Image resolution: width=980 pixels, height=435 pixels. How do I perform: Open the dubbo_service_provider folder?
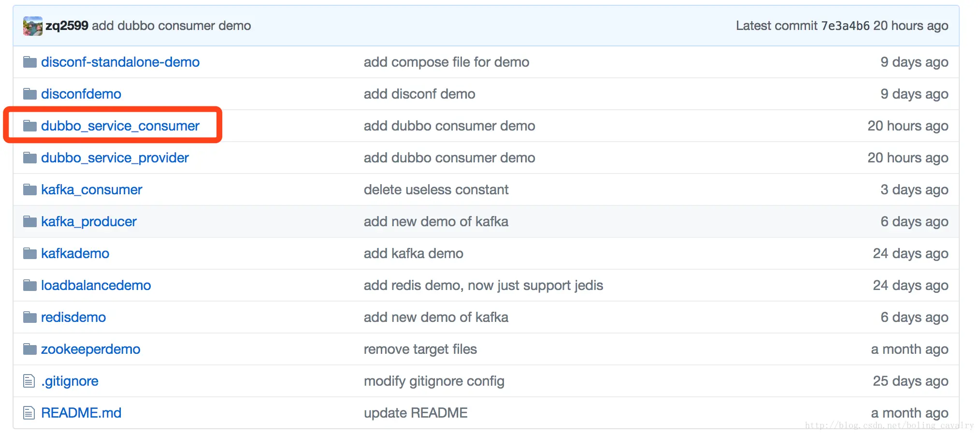[x=115, y=158]
